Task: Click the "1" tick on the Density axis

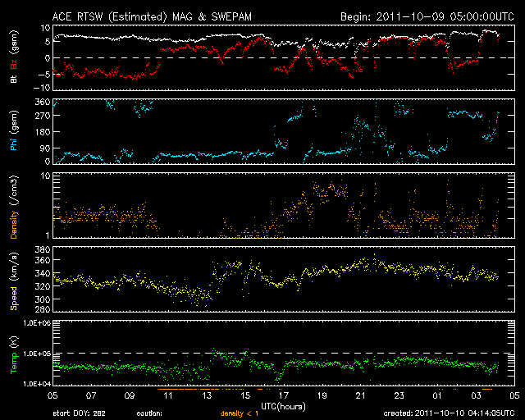Action: click(48, 235)
